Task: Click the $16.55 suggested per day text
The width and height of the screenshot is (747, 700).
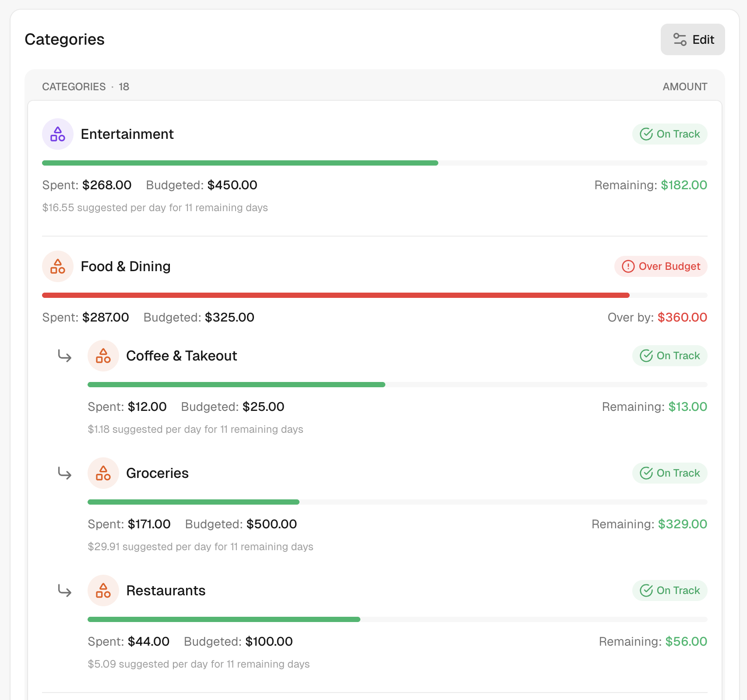Action: [x=155, y=208]
